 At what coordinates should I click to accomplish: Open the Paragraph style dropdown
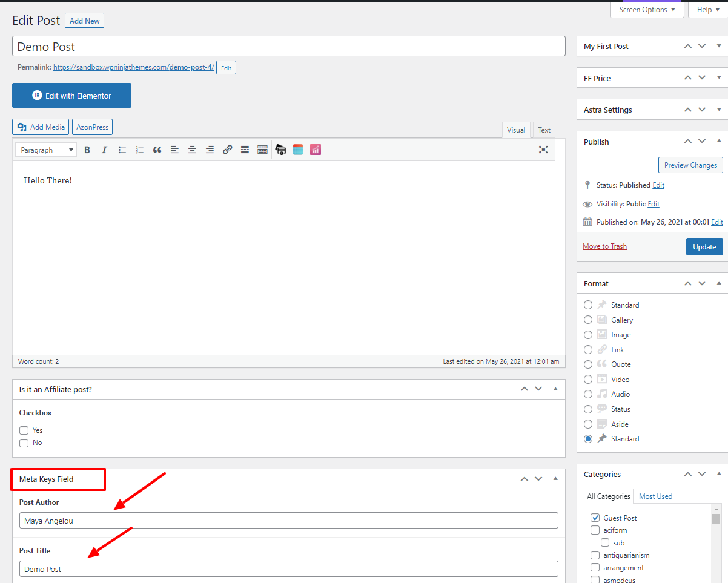(x=45, y=150)
